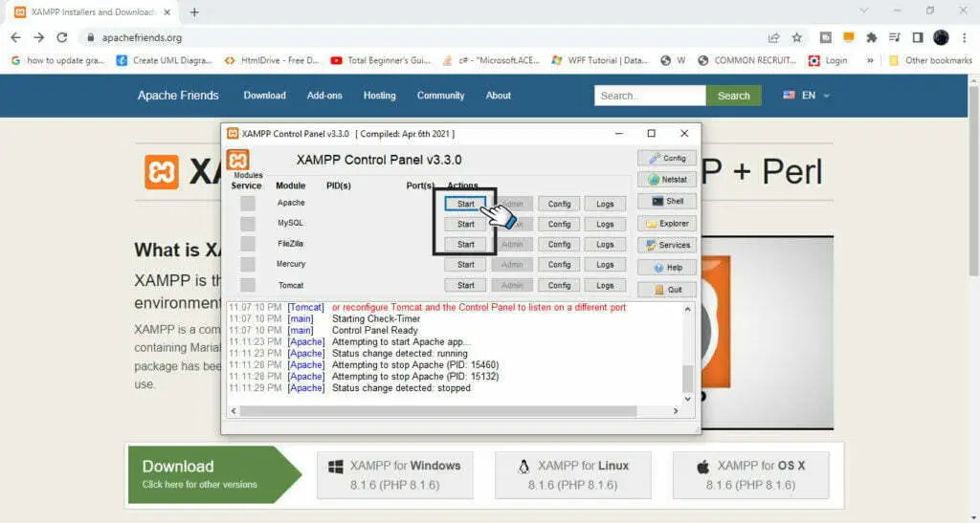Open Logs for FileZilla row
The image size is (980, 523).
[x=605, y=244]
